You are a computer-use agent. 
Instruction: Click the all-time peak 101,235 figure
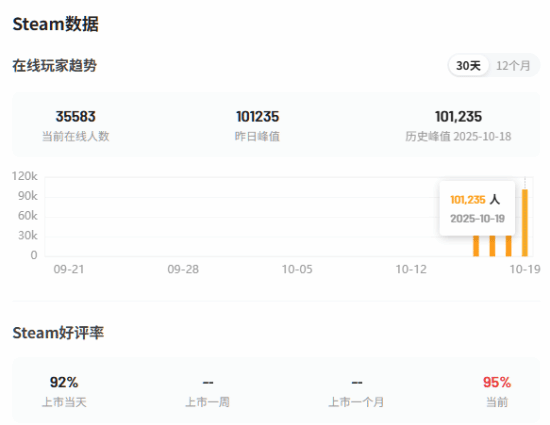(x=458, y=117)
